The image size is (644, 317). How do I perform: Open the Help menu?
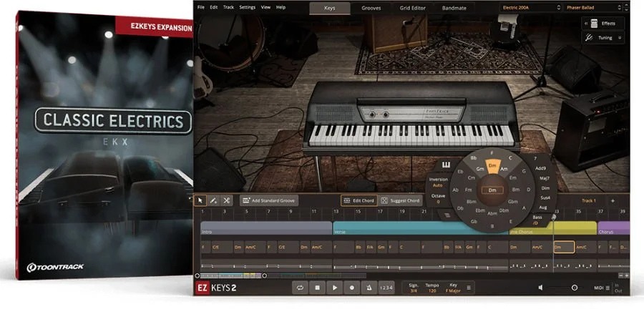(281, 7)
